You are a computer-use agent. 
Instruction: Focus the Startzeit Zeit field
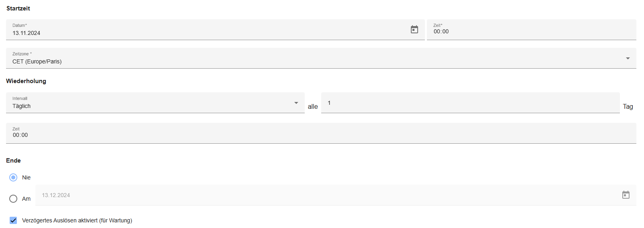[x=531, y=31]
